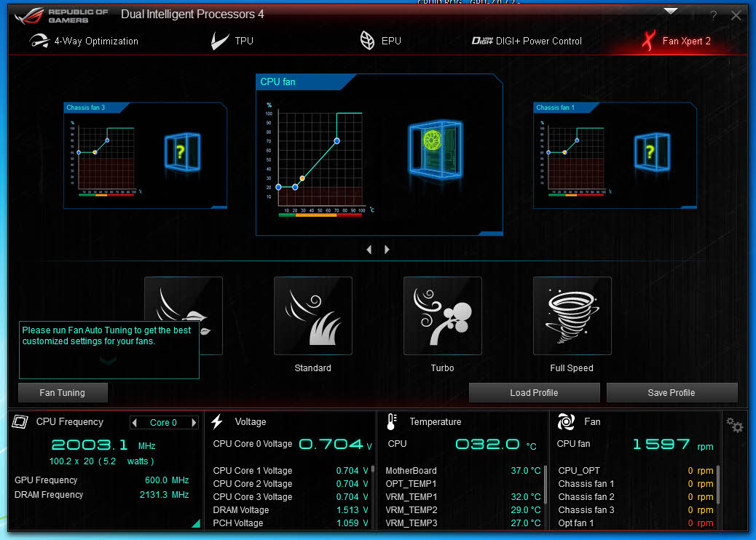Viewport: 756px width, 540px height.
Task: Select previous CPU core with left arrow
Action: tap(134, 423)
